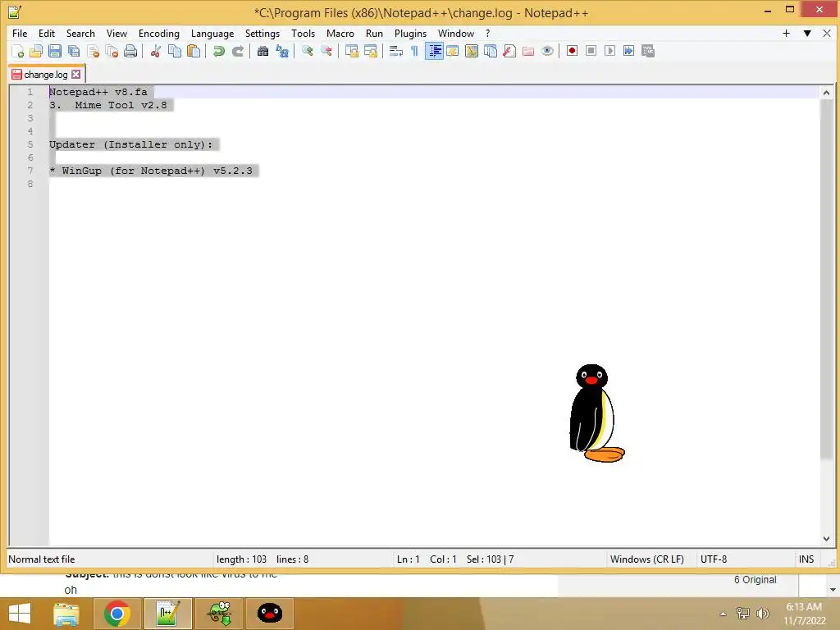This screenshot has width=840, height=630.
Task: Create a new document with the New icon
Action: tap(17, 51)
